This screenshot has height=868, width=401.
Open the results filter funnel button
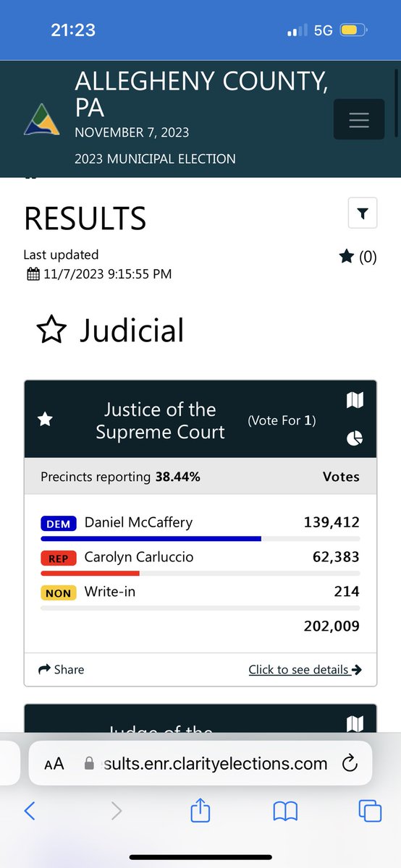(x=363, y=213)
